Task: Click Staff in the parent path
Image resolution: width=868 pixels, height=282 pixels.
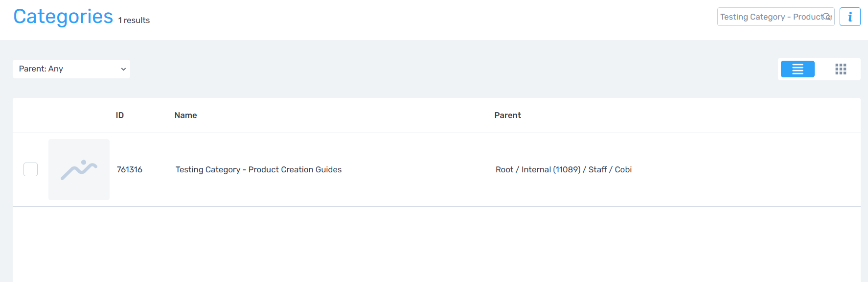Action: pos(597,169)
